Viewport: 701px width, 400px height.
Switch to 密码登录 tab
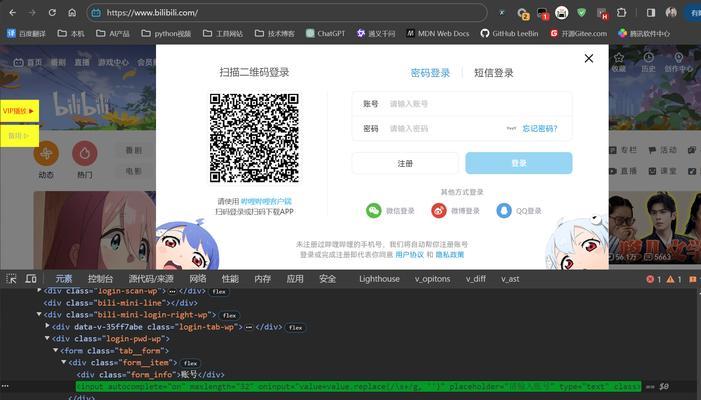[x=430, y=73]
